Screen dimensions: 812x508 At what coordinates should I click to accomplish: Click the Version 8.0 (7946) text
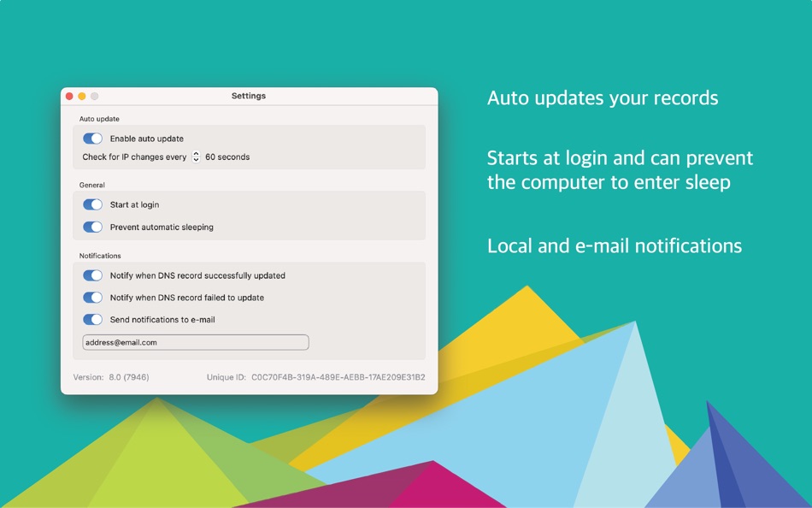(111, 377)
